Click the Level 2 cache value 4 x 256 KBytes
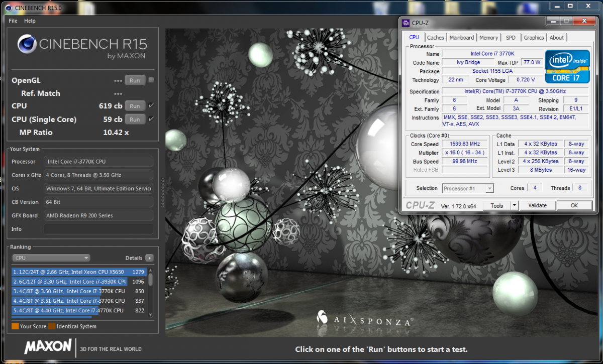The height and width of the screenshot is (364, 603). [540, 161]
